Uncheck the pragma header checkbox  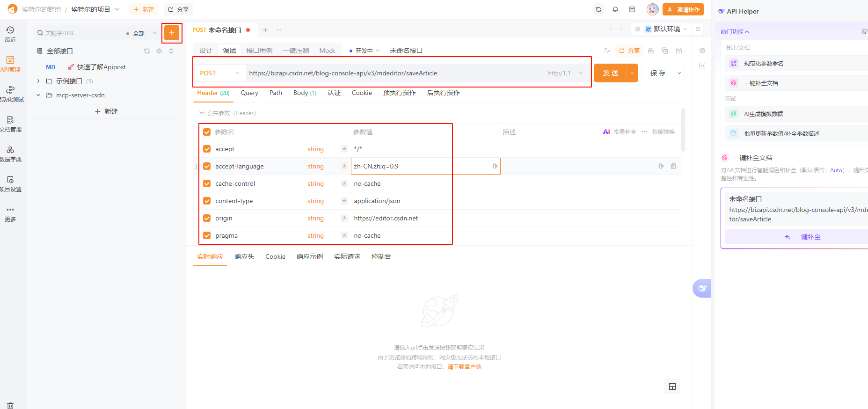(207, 235)
